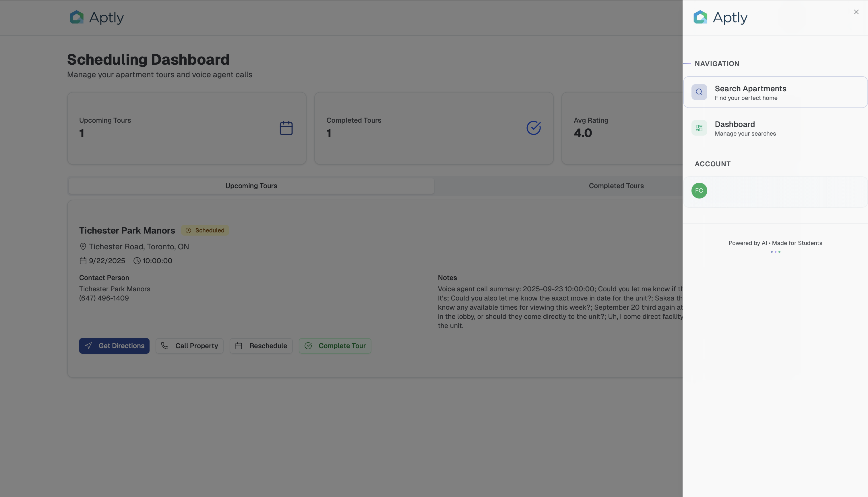This screenshot has height=497, width=868.
Task: Click the FO account avatar
Action: coord(699,190)
